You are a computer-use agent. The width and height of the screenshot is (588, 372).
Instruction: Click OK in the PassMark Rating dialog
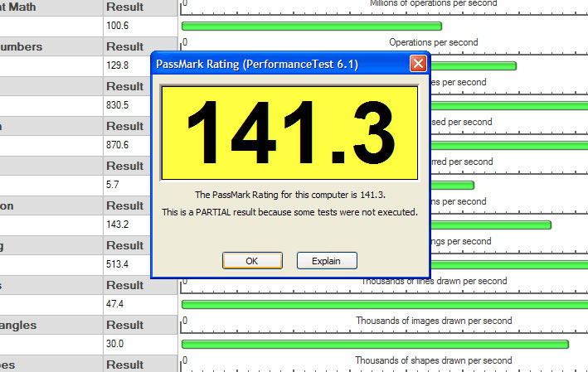252,261
